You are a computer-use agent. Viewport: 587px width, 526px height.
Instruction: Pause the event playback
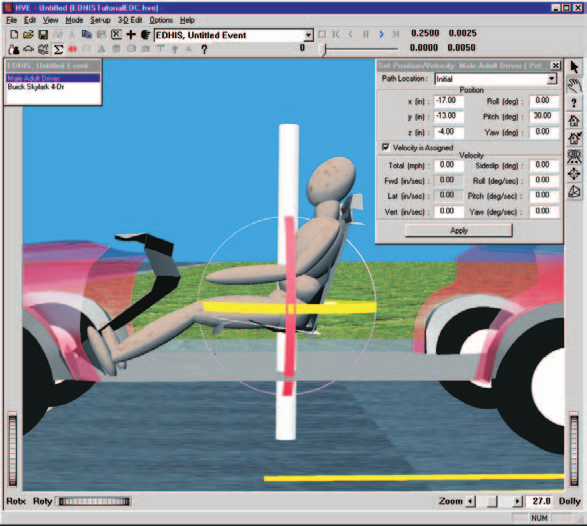point(366,34)
